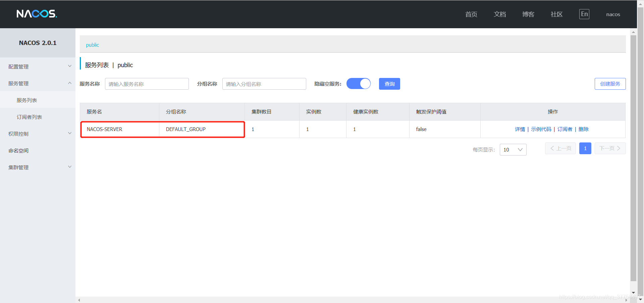Select page 1 in pagination

point(585,148)
